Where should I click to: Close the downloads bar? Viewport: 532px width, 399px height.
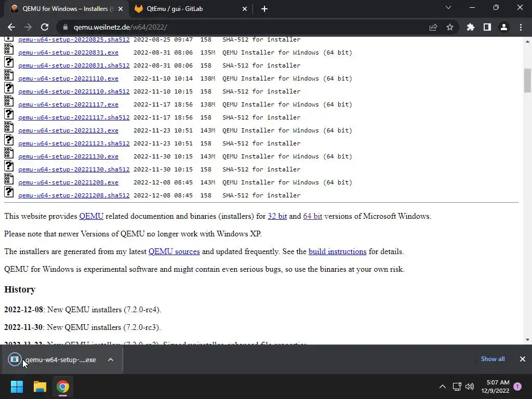(523, 359)
